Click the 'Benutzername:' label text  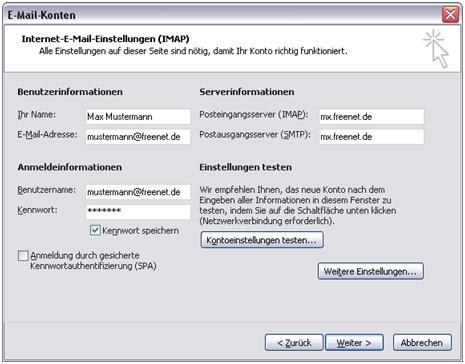click(x=46, y=190)
